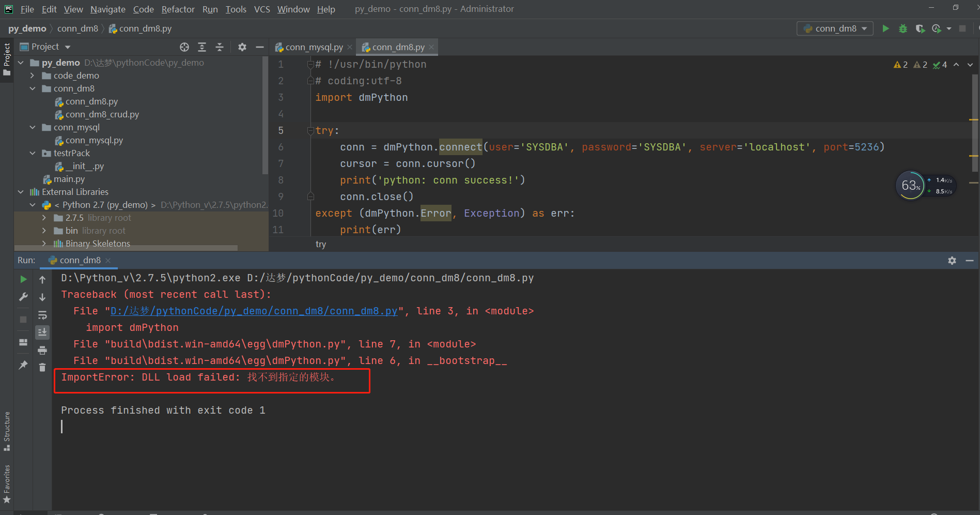Hide the Project tool window
Screen dimensions: 980x515
260,47
